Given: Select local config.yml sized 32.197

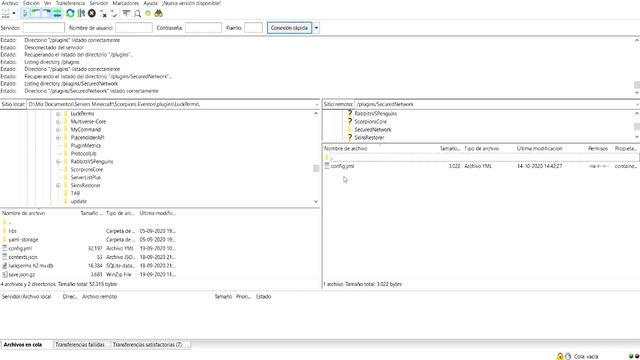Looking at the screenshot, I should [x=20, y=248].
